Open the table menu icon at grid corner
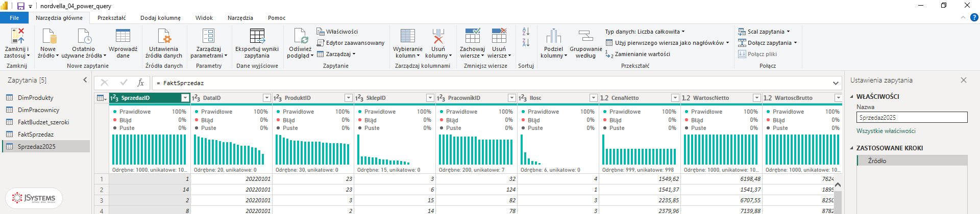This screenshot has width=980, height=214. point(102,98)
